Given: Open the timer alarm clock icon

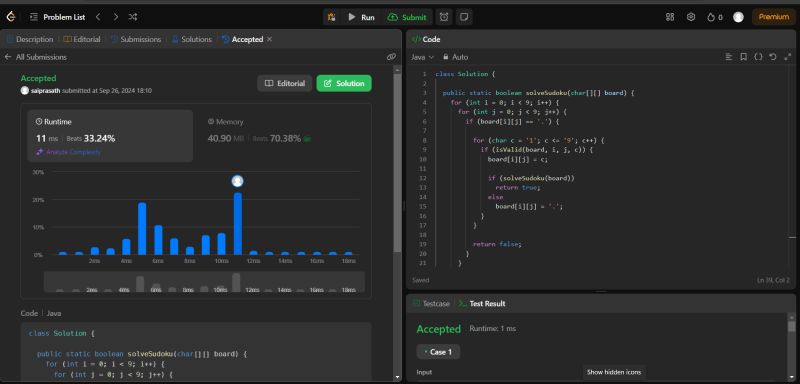Looking at the screenshot, I should click(444, 17).
